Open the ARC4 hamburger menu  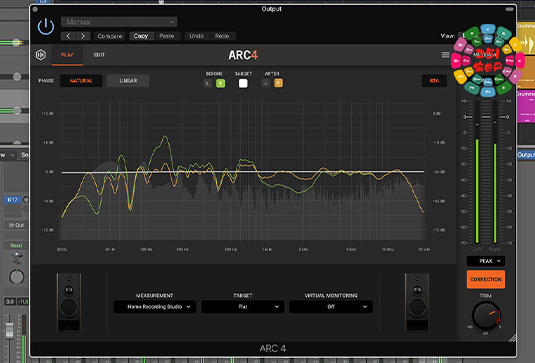(445, 55)
